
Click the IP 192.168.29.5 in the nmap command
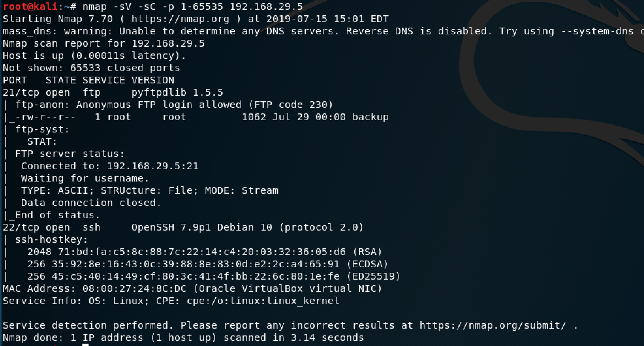click(x=266, y=7)
